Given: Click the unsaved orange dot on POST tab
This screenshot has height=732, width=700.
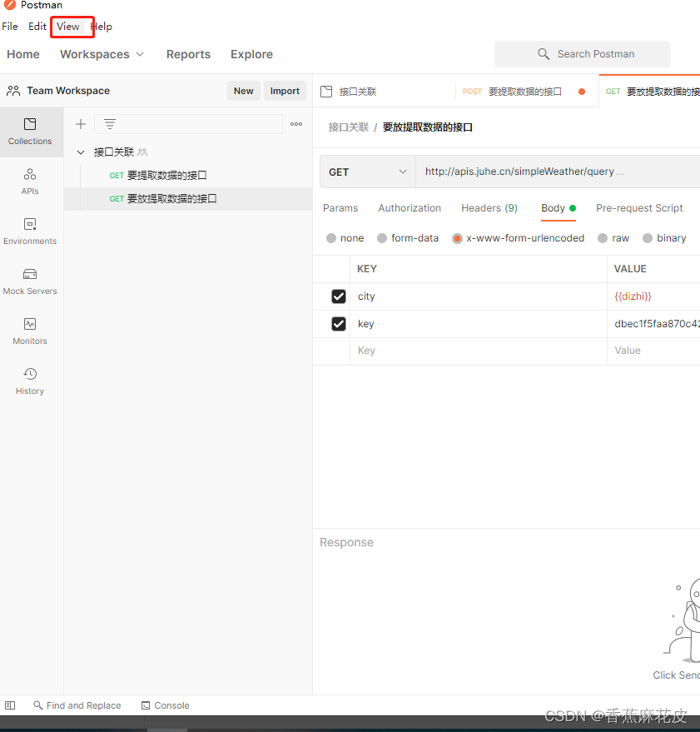Looking at the screenshot, I should click(582, 92).
